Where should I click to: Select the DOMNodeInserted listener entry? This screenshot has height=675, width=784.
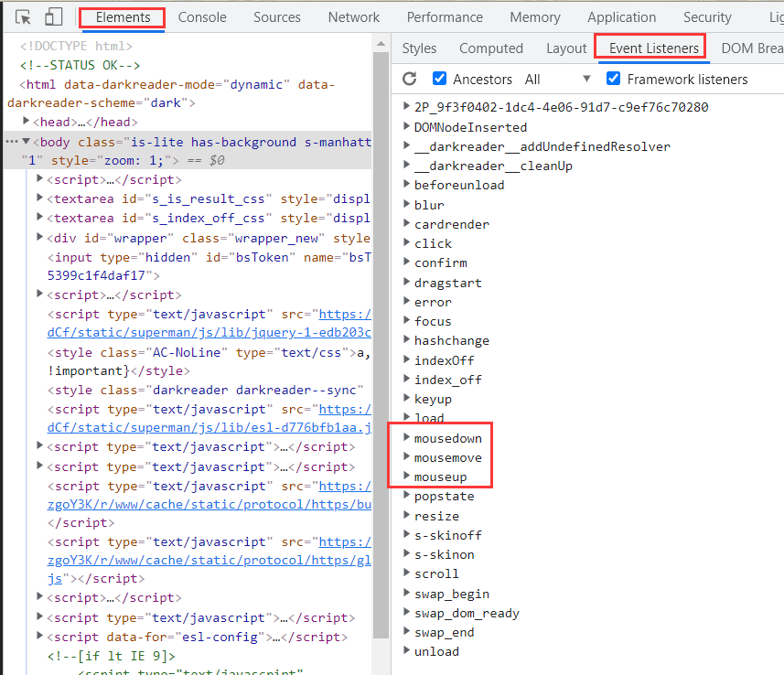pyautogui.click(x=470, y=127)
